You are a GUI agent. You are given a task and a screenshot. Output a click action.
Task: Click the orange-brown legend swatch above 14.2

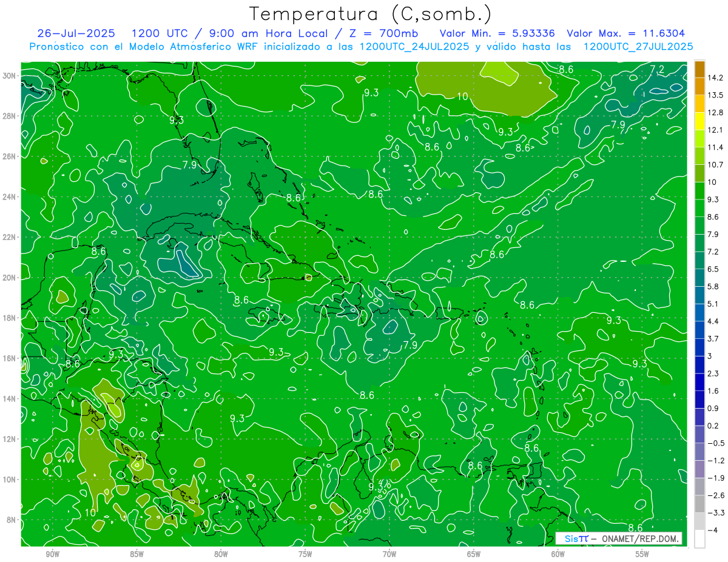coord(699,69)
